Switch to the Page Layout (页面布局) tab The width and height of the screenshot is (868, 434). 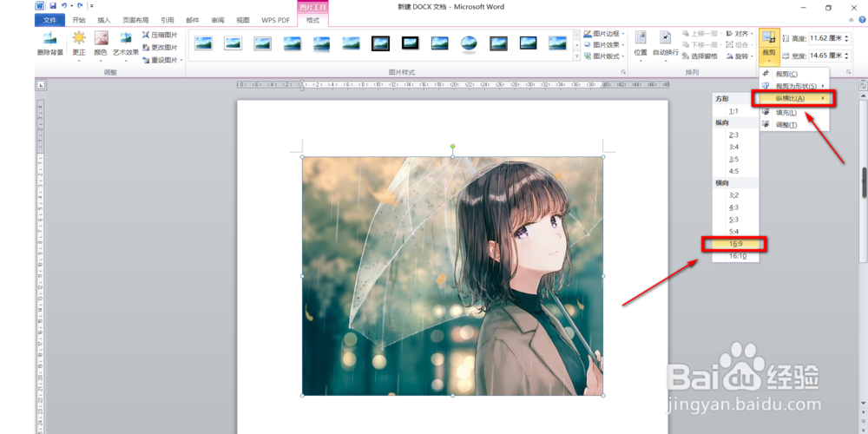click(x=135, y=20)
